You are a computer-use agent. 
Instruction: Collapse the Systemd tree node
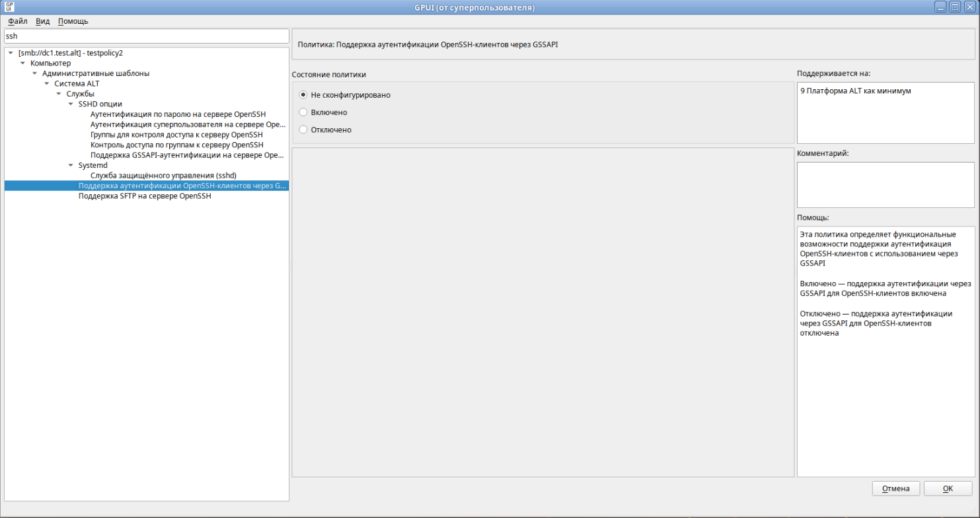point(71,165)
